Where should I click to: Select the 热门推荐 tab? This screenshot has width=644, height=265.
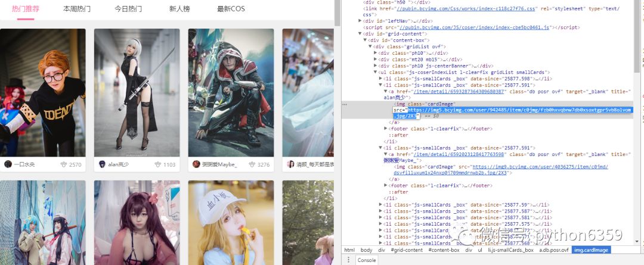(26, 8)
